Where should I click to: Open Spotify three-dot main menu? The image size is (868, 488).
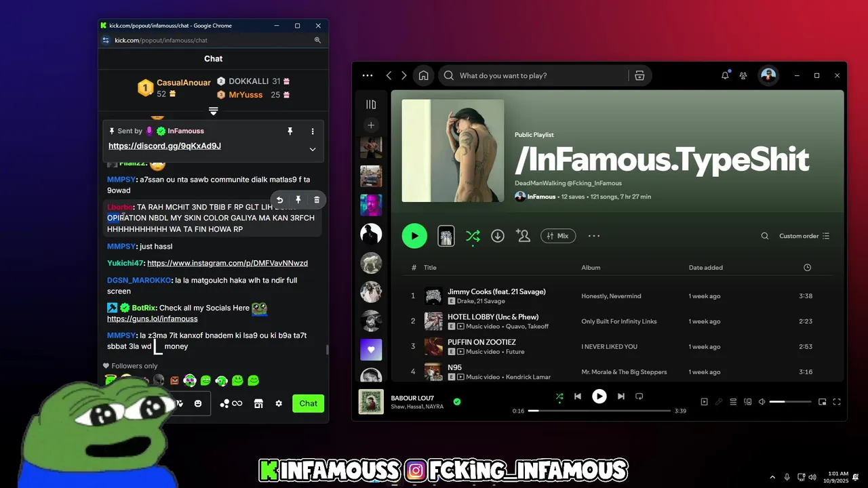tap(368, 75)
